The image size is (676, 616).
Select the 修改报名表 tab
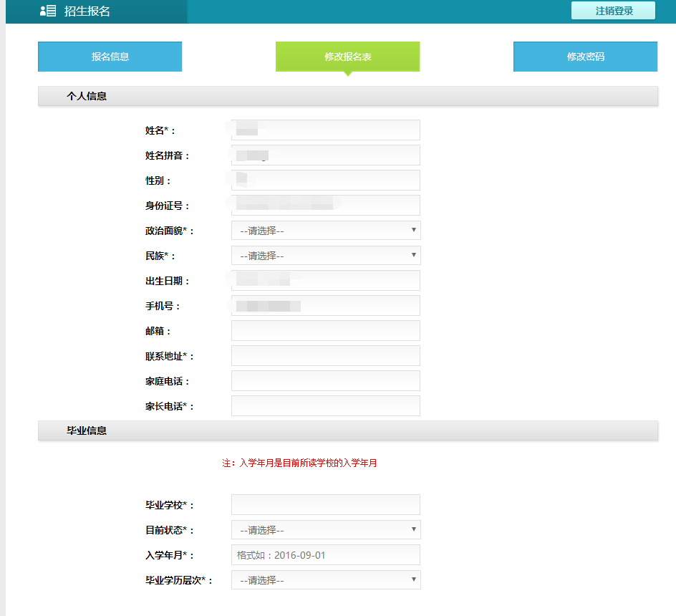click(x=347, y=57)
